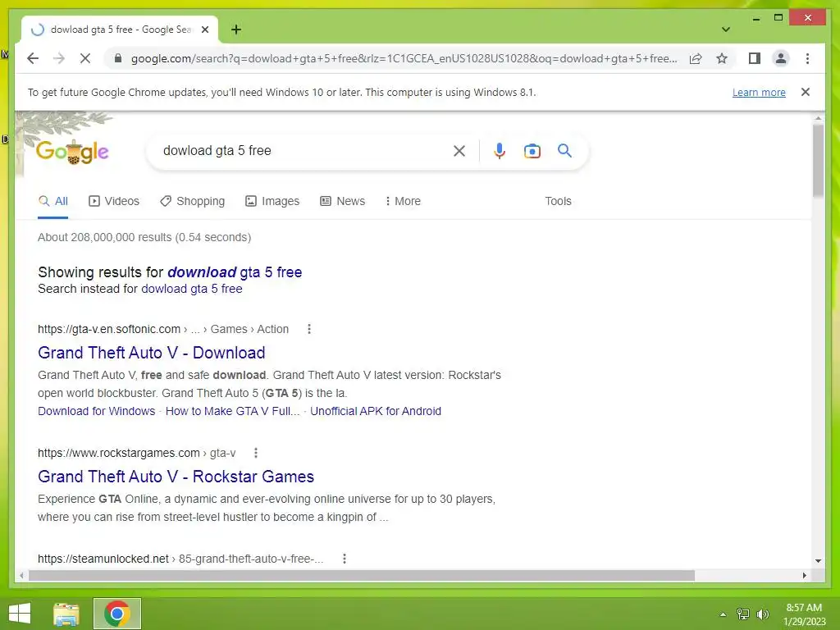Click the Google doodle logo
This screenshot has height=630, width=840.
[x=72, y=152]
